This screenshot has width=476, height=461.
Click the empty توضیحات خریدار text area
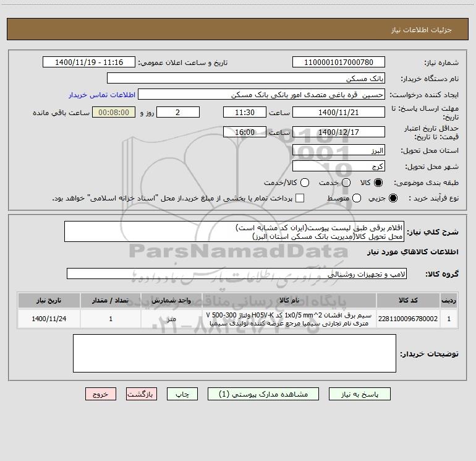click(234, 353)
